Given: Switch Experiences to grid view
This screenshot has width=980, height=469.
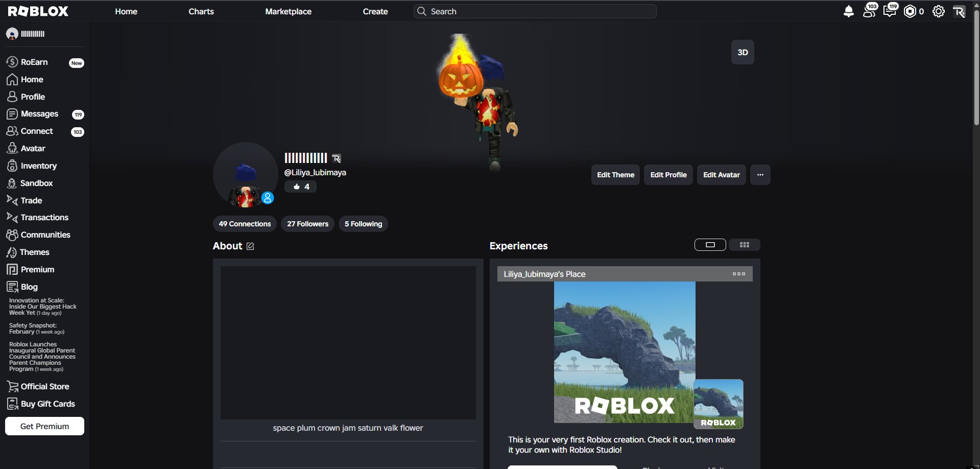Looking at the screenshot, I should click(x=744, y=245).
